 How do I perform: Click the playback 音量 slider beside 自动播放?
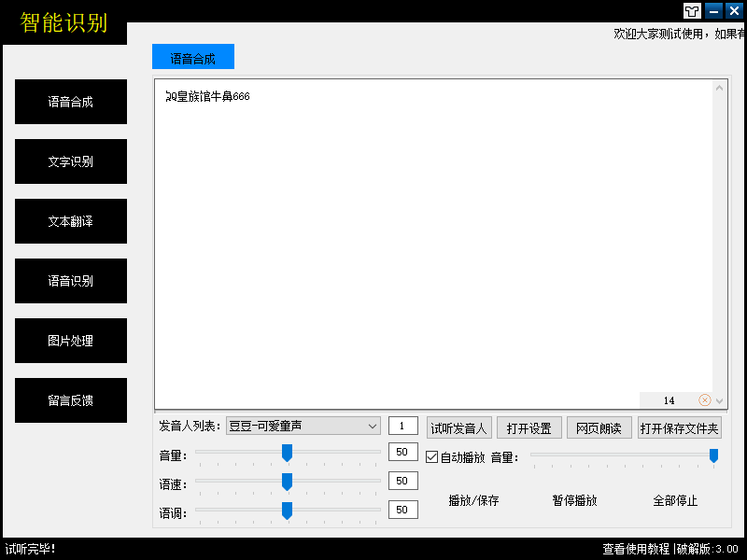624,455
